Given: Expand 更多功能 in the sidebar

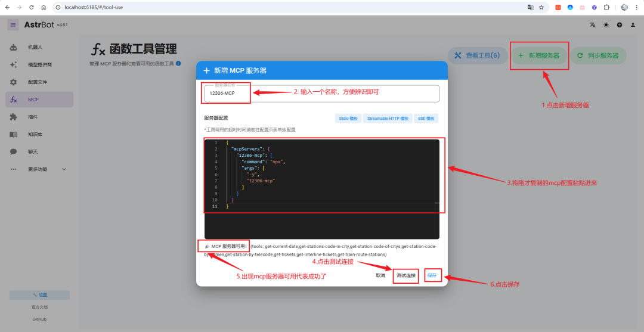Looking at the screenshot, I should 39,169.
